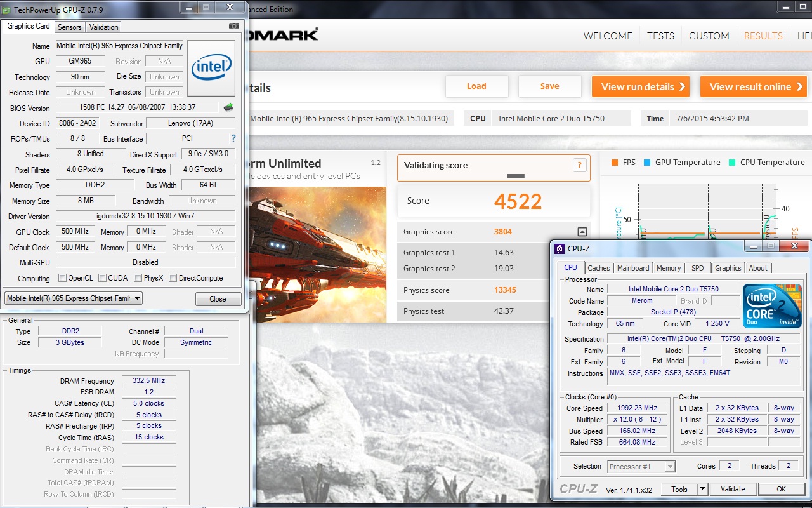The height and width of the screenshot is (508, 812).
Task: Open the Memory tab in CPU-Z
Action: tap(669, 268)
